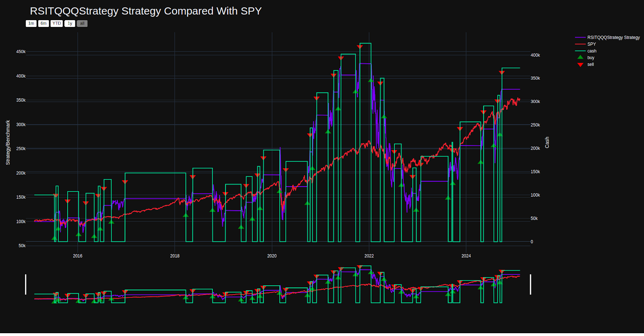The width and height of the screenshot is (644, 336).
Task: Click the 2020 x-axis label
Action: coord(272,256)
